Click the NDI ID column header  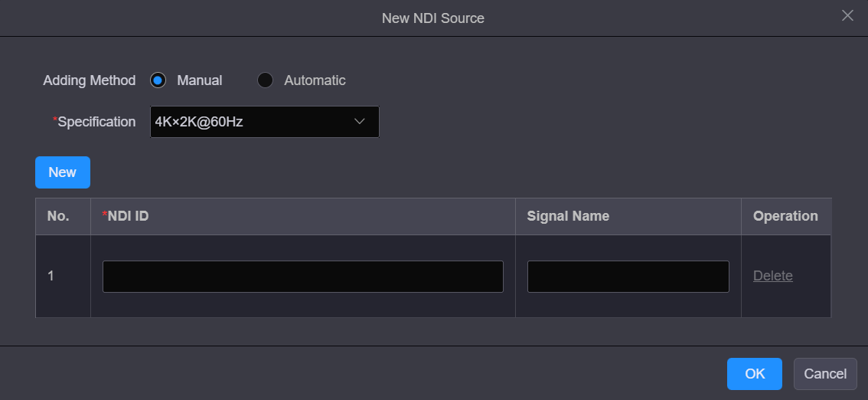(303, 217)
